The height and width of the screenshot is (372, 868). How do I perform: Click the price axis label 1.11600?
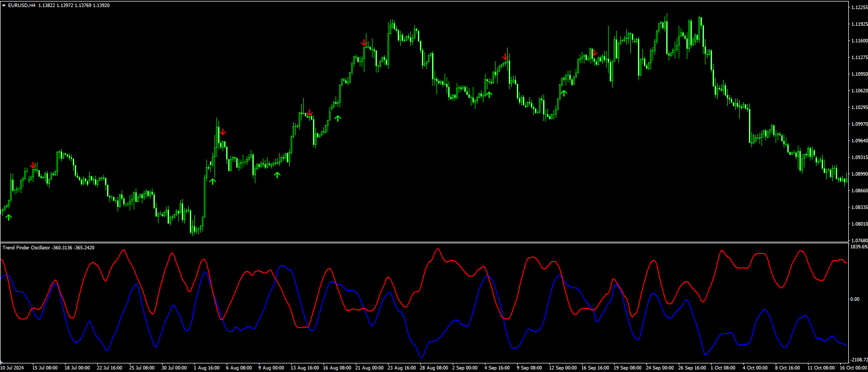click(859, 41)
